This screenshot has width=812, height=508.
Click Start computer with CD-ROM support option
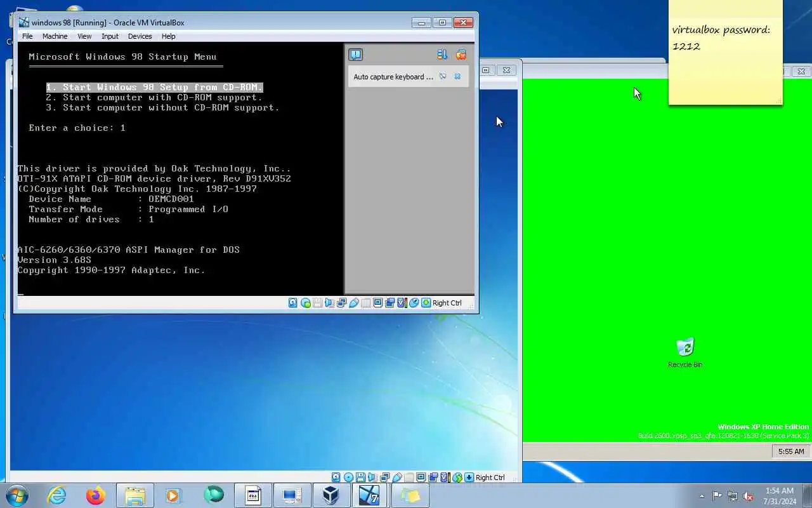coord(154,97)
